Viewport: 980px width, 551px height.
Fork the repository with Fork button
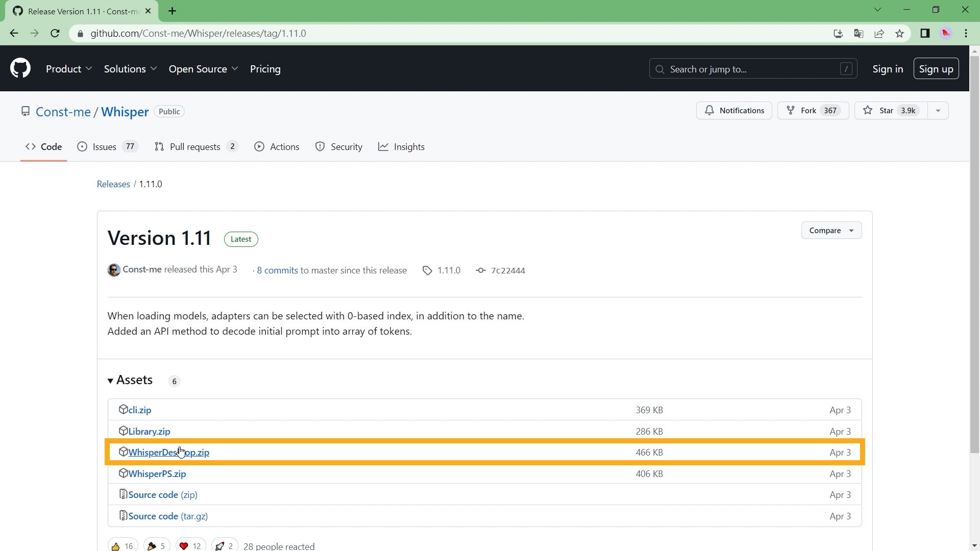[x=813, y=111]
